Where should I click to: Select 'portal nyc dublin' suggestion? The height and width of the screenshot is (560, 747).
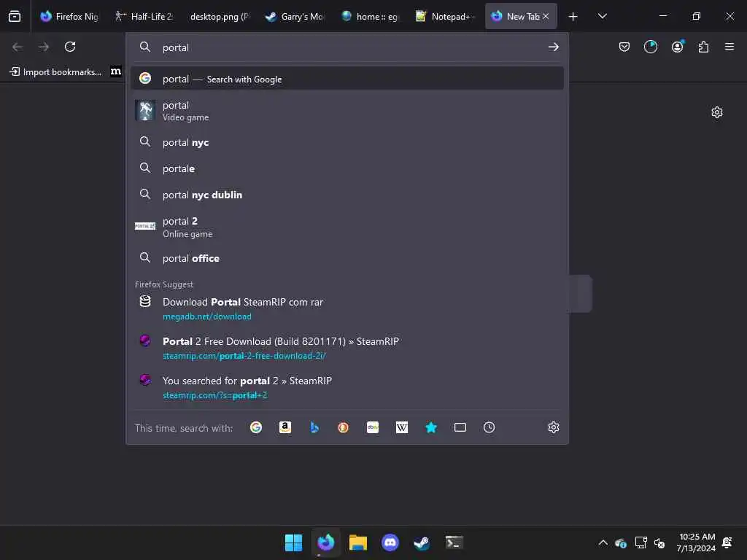(347, 194)
